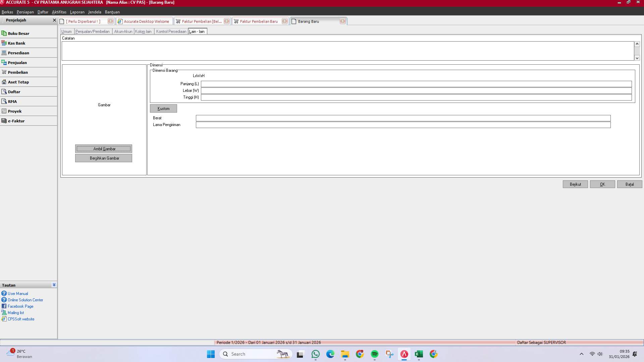644x362 pixels.
Task: Open WhatsApp from the taskbar
Action: (x=315, y=354)
